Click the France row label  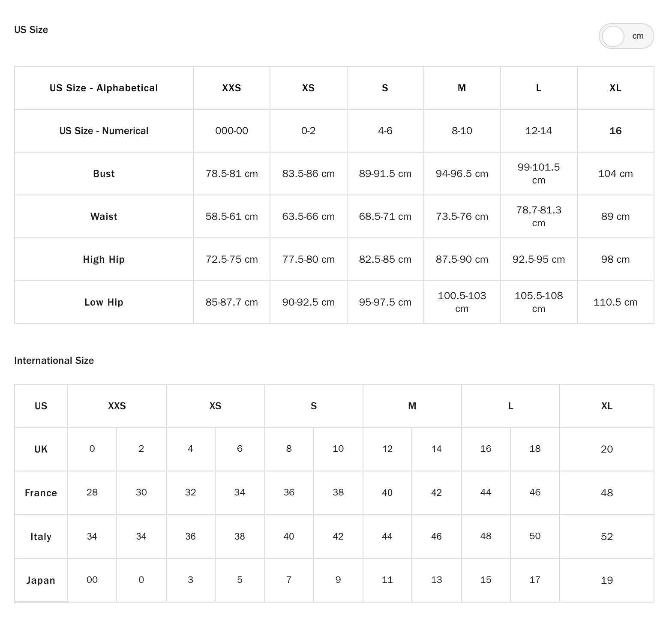(41, 493)
